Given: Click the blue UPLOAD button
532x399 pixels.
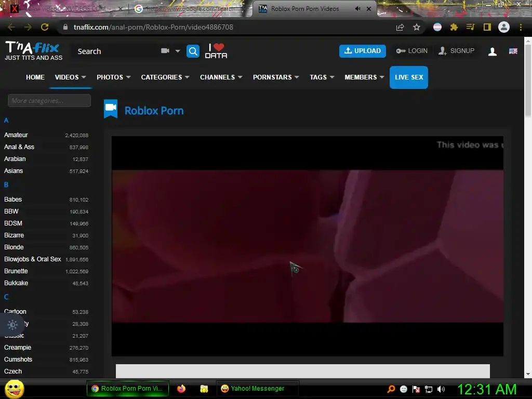Looking at the screenshot, I should pos(362,51).
